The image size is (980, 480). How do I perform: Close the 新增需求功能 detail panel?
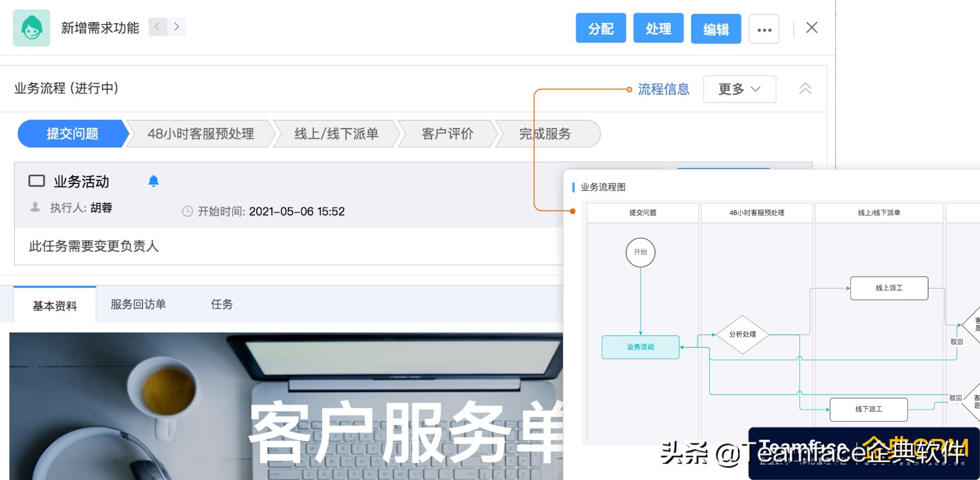(x=811, y=28)
